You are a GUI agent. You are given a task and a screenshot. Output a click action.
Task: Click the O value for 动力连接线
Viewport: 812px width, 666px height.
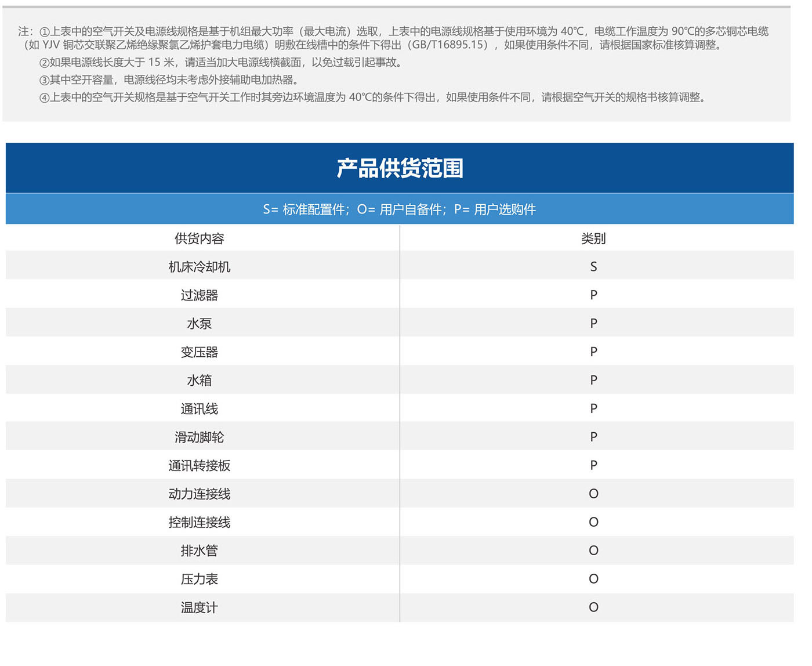(593, 494)
